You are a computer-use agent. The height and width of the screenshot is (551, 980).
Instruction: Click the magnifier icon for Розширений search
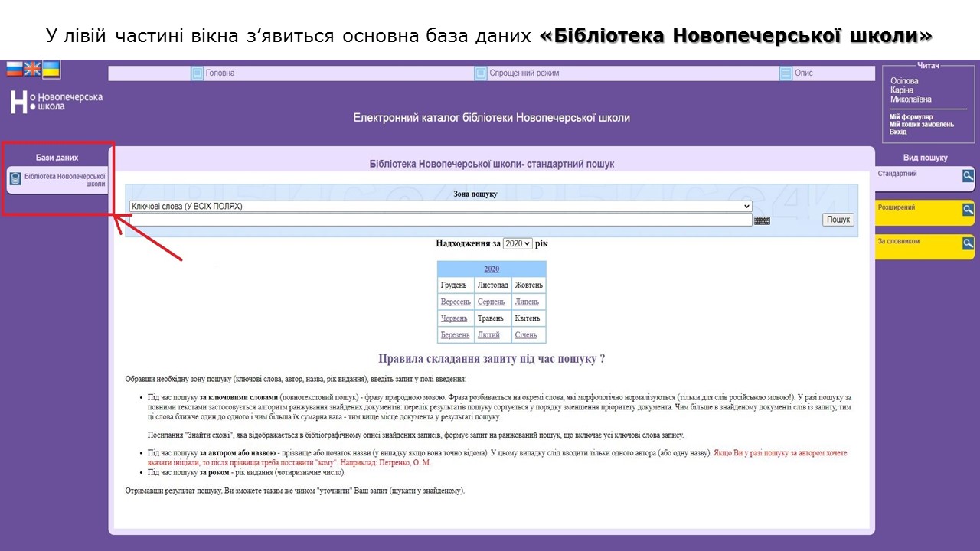969,210
